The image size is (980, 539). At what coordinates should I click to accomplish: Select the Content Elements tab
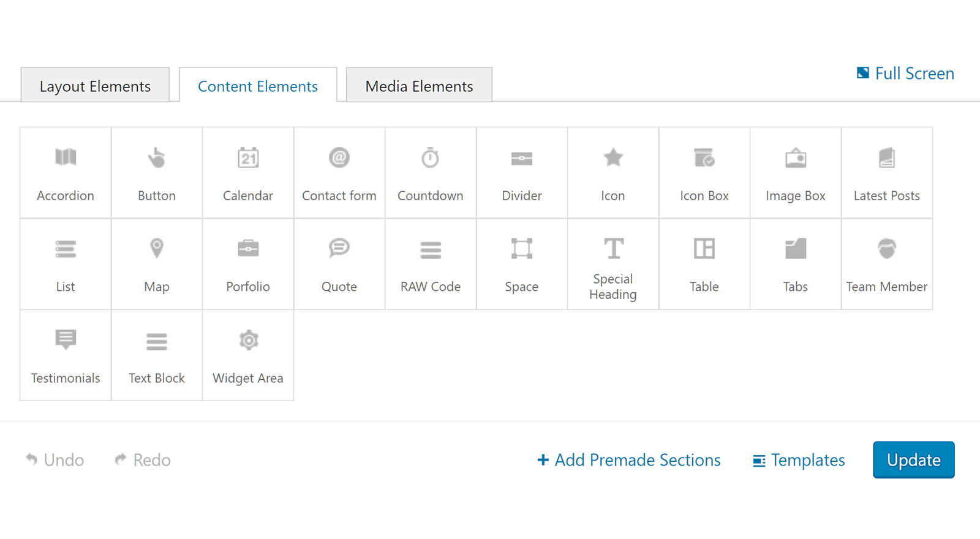pyautogui.click(x=258, y=86)
